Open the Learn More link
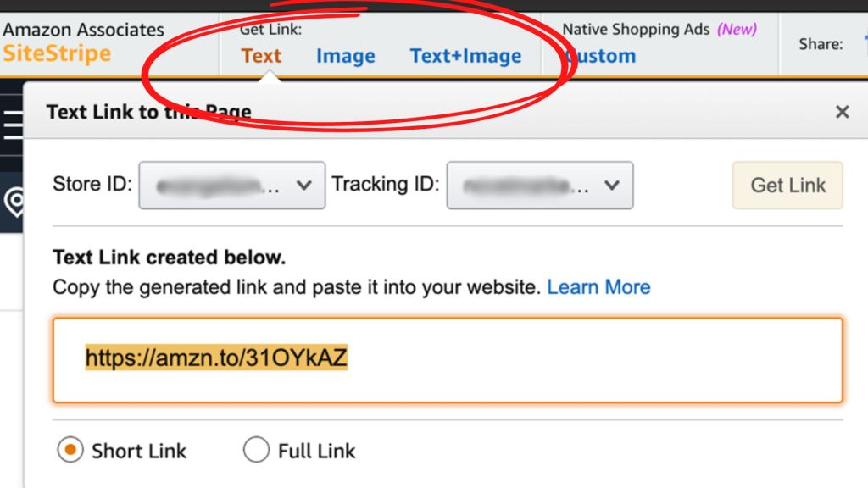Image resolution: width=868 pixels, height=488 pixels. (598, 286)
